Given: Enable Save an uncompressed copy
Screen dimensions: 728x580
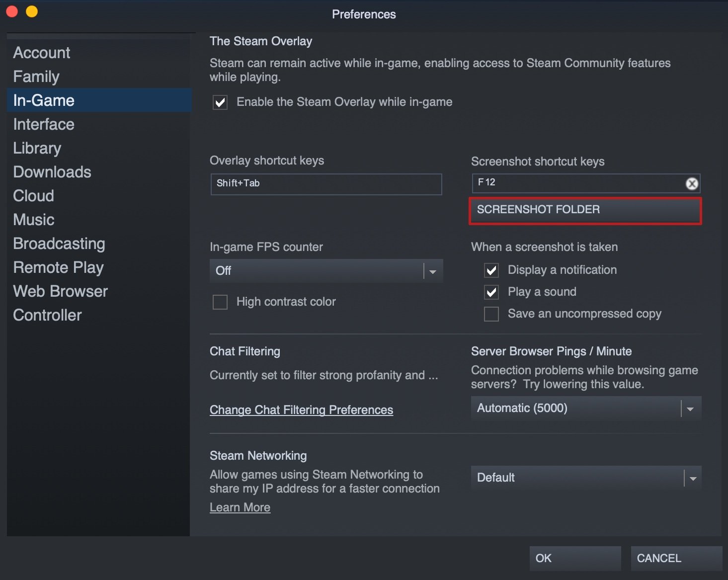Looking at the screenshot, I should pos(491,314).
